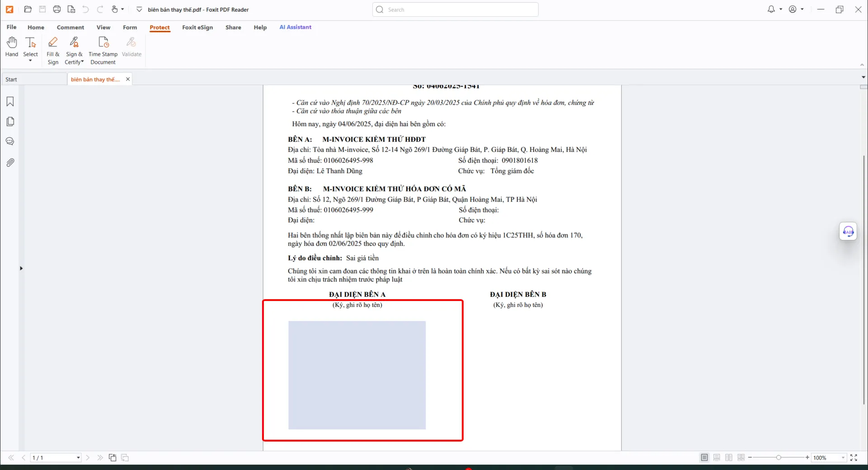Click the blue signature field under Bên A

point(357,375)
